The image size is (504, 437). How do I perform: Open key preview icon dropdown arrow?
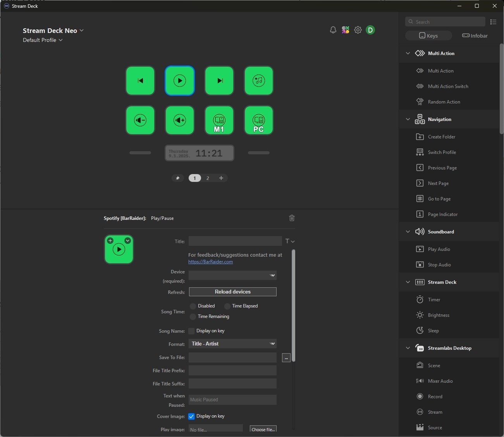(127, 240)
